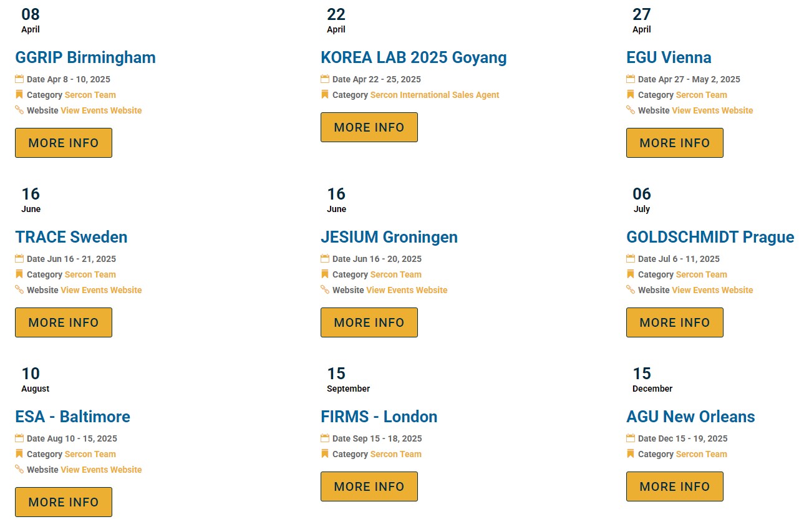
Task: Click bookmark icon under KOREA LAB 2025 Goyang
Action: coord(325,95)
